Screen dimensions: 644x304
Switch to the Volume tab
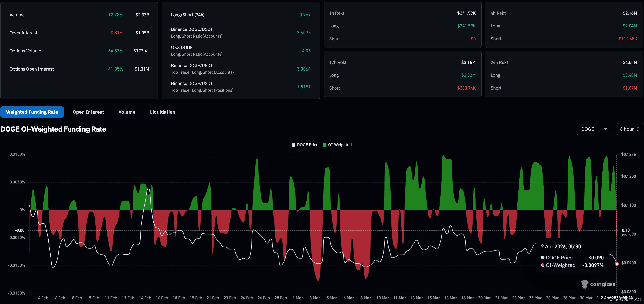coord(127,112)
